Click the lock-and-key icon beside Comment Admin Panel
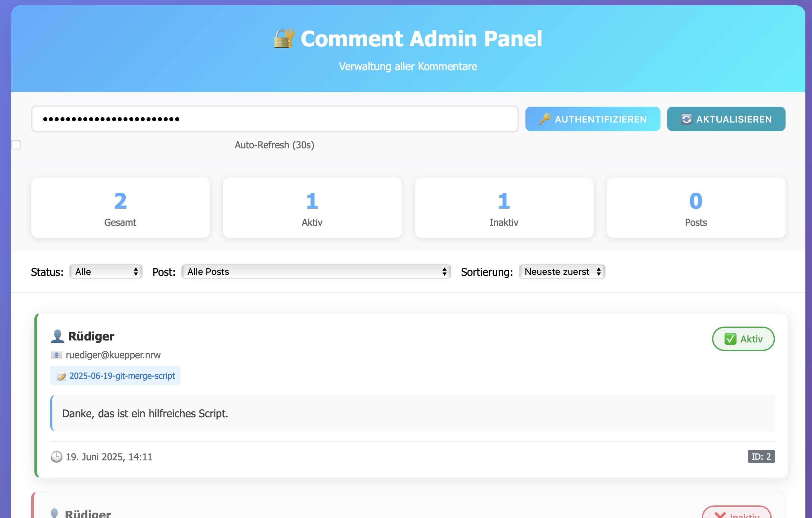Viewport: 812px width, 518px height. point(284,38)
